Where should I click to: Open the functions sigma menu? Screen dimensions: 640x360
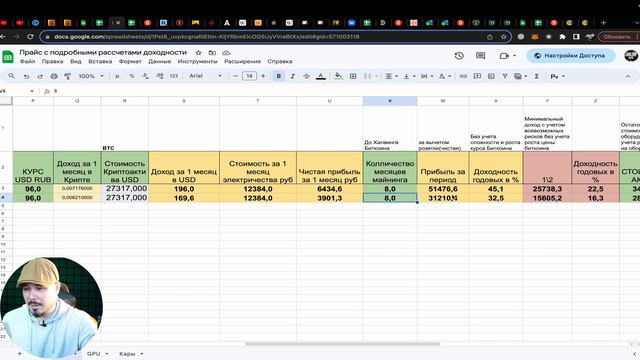537,76
